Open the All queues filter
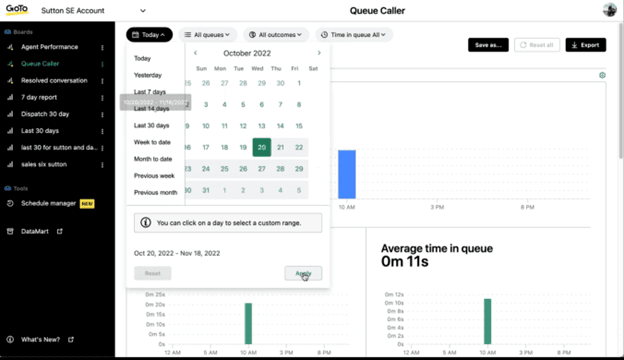 207,35
